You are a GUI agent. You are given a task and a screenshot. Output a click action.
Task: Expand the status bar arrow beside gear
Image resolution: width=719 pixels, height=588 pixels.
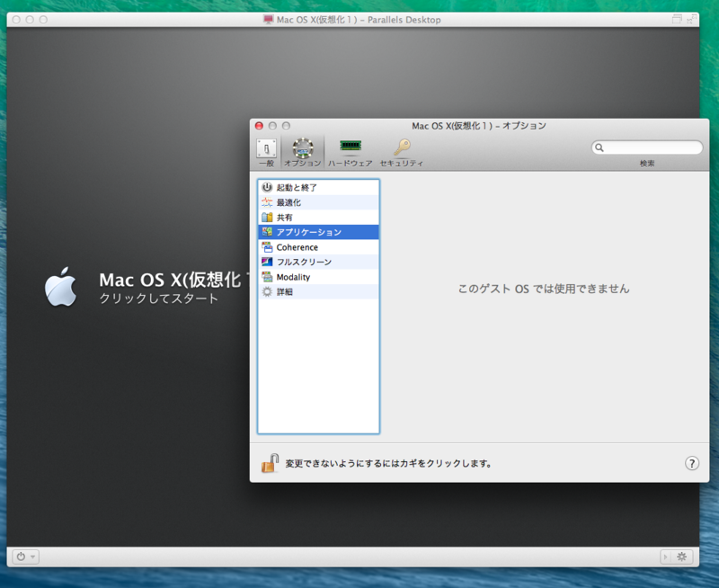coord(665,557)
